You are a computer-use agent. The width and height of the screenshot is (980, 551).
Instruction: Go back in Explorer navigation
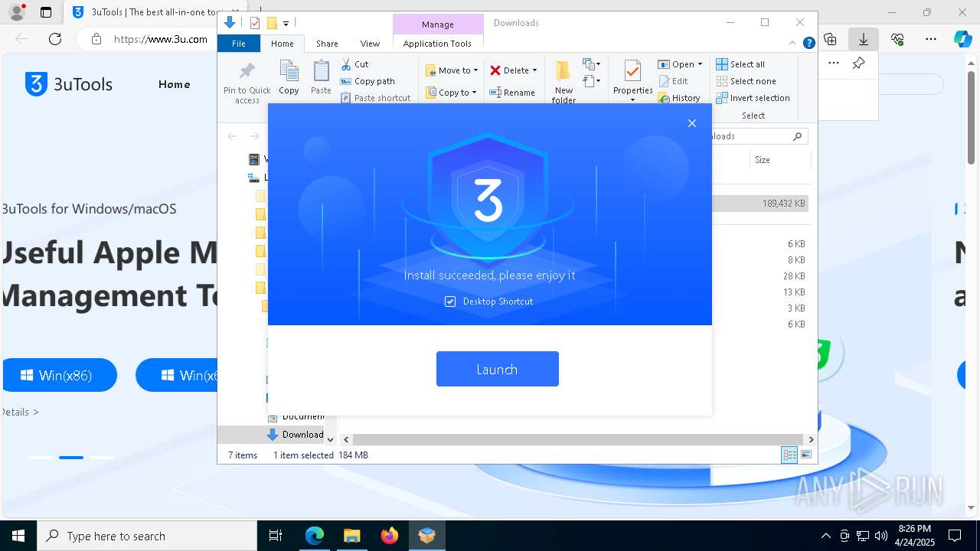tap(233, 136)
